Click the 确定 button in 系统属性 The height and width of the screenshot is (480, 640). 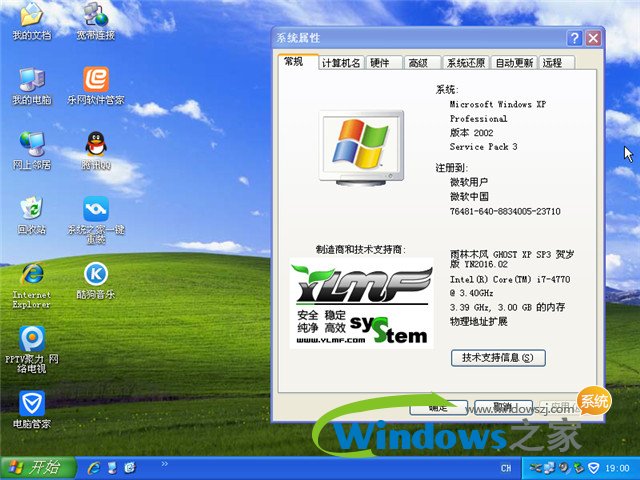click(x=438, y=407)
